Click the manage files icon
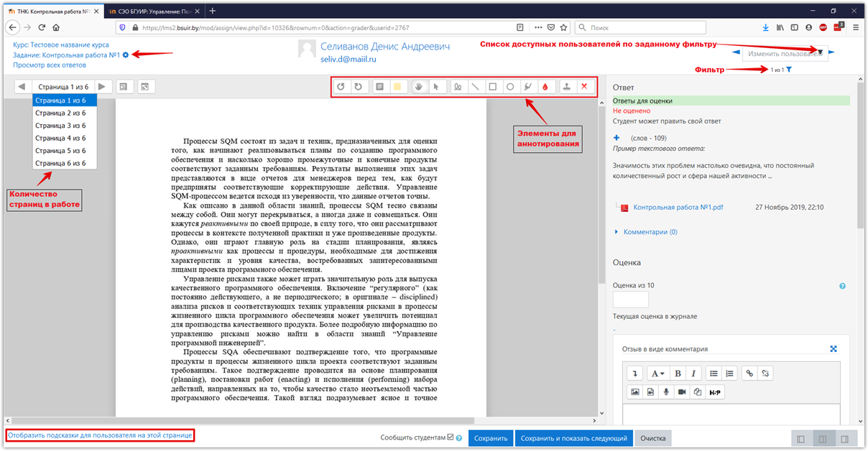 (x=698, y=392)
